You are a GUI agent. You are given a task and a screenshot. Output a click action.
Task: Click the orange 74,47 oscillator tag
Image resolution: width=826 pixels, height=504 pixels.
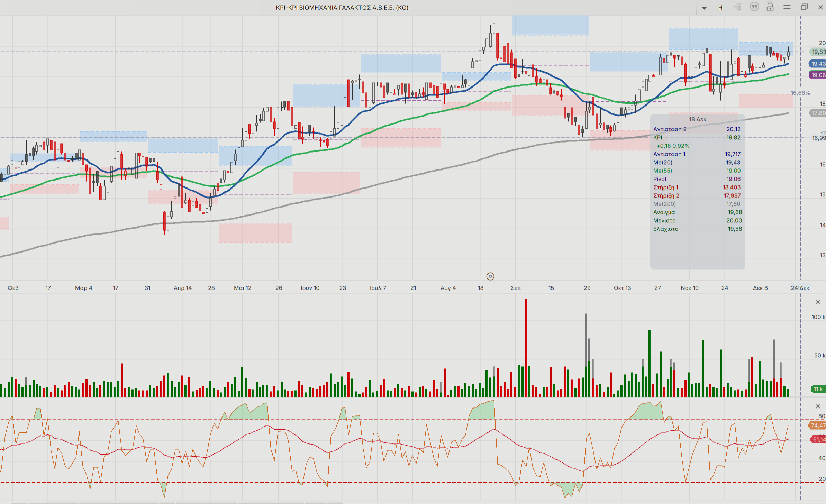pos(818,425)
